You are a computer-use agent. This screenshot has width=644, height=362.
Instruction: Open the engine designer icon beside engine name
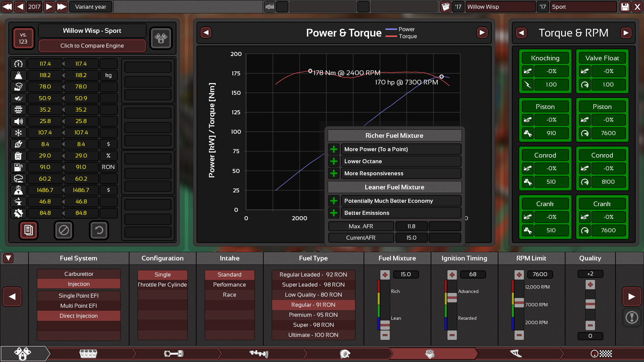(161, 38)
